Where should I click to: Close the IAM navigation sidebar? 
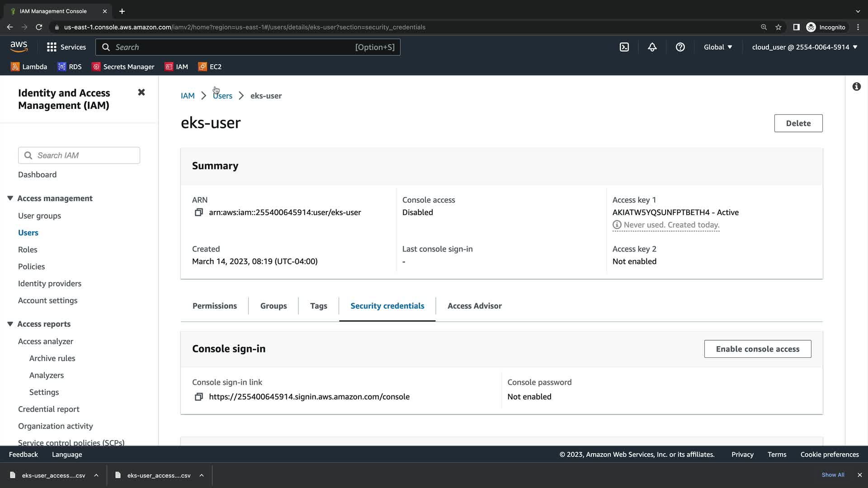[x=142, y=92]
